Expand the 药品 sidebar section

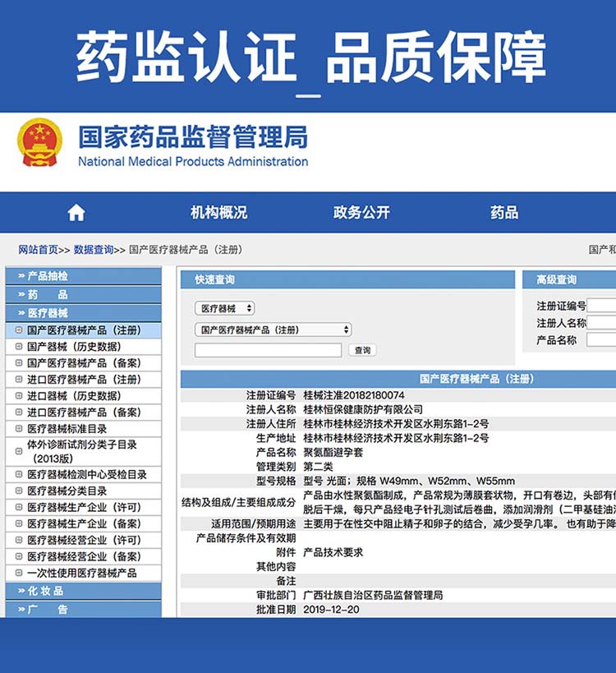coord(84,295)
